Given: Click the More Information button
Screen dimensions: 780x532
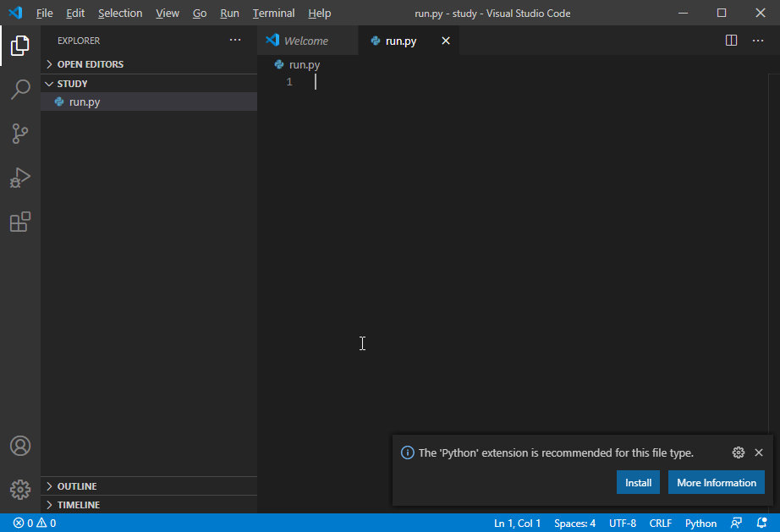Looking at the screenshot, I should tap(716, 483).
